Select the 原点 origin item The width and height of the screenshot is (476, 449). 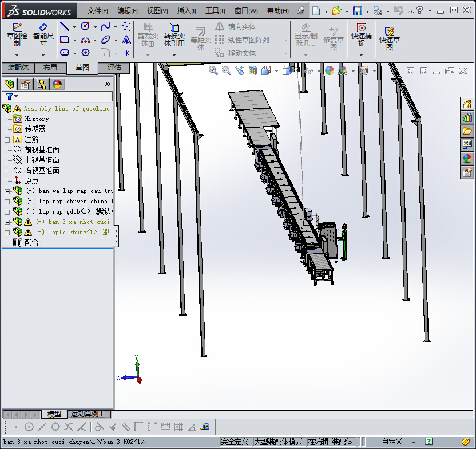coord(31,181)
